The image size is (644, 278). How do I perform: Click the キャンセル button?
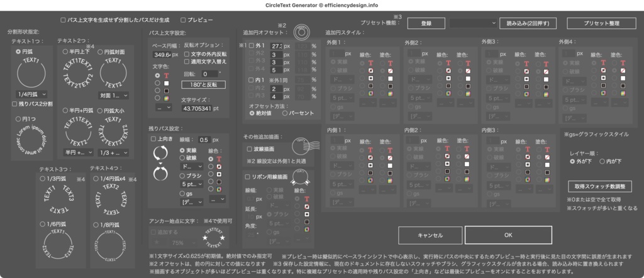point(430,235)
